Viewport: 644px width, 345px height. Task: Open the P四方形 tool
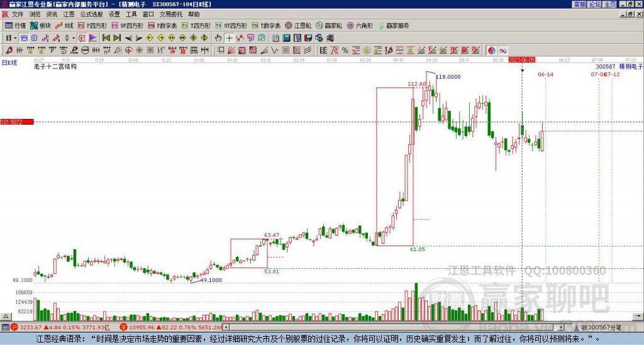pyautogui.click(x=93, y=25)
